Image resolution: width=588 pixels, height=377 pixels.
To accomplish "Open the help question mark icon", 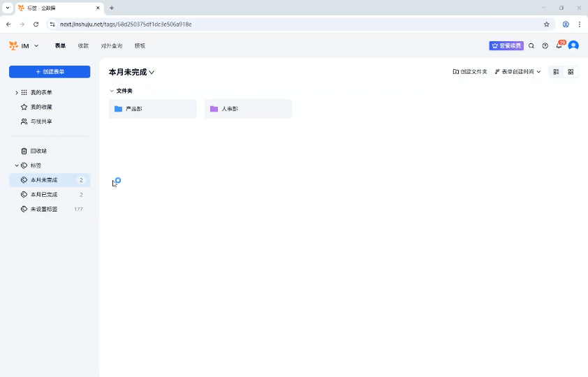I will pyautogui.click(x=545, y=46).
